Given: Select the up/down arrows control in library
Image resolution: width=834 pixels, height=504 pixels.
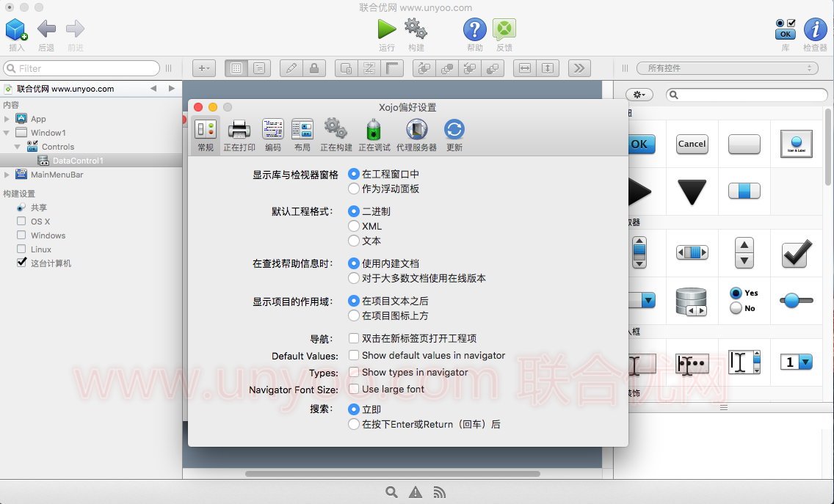Looking at the screenshot, I should [x=744, y=252].
